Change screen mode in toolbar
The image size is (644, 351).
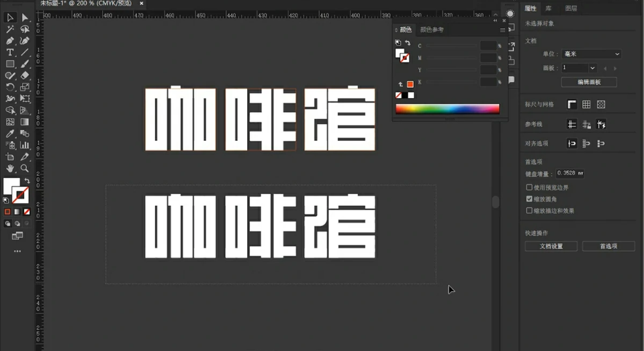[x=17, y=236]
